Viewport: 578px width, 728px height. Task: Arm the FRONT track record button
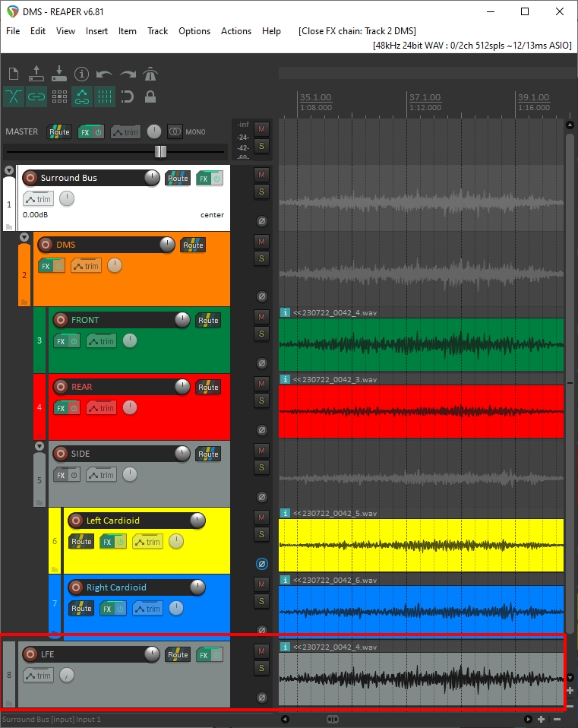click(60, 320)
